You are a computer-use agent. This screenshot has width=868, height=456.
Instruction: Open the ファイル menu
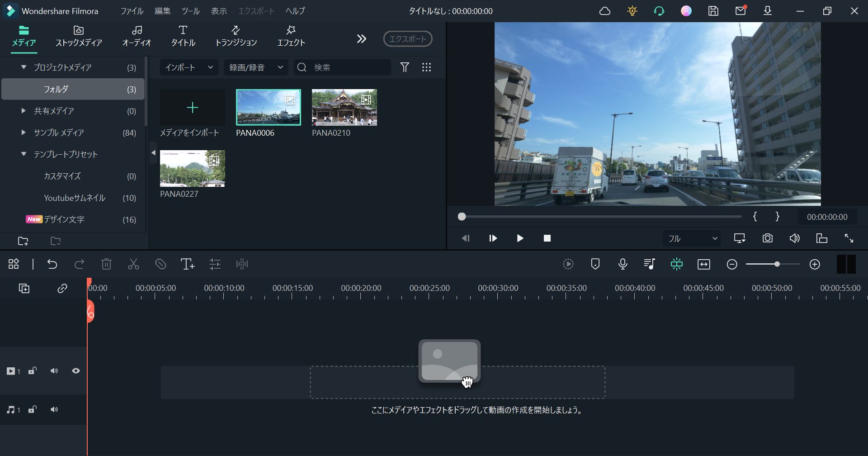[x=131, y=11]
